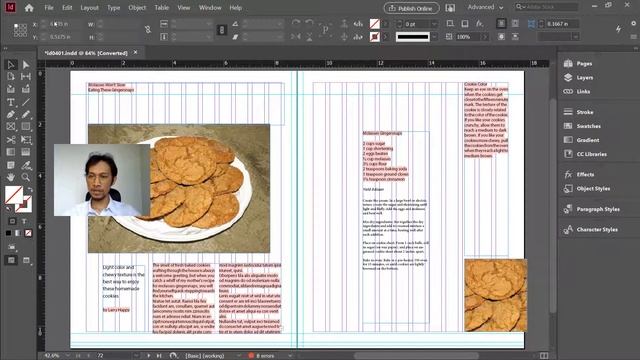The image size is (640, 360).
Task: Toggle split layout view button
Action: [544, 356]
